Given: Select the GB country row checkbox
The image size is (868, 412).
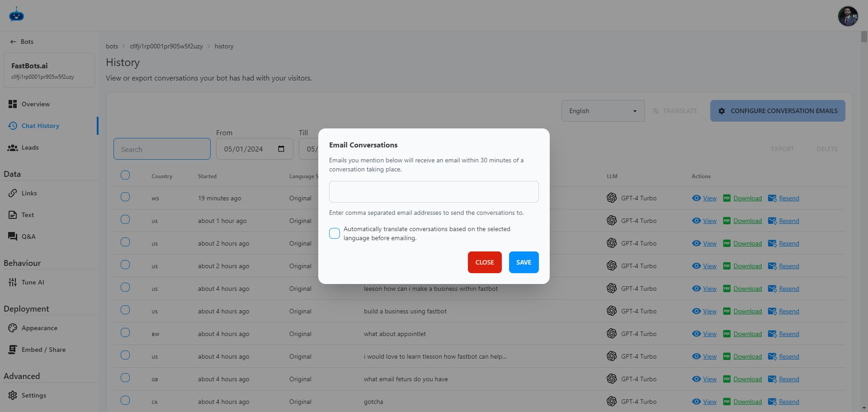Looking at the screenshot, I should [x=125, y=378].
